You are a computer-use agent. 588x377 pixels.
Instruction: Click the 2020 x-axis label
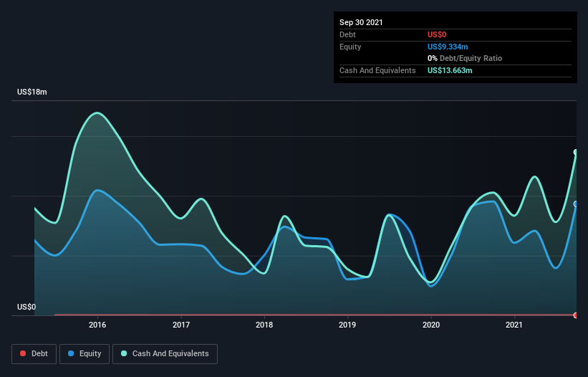[431, 325]
